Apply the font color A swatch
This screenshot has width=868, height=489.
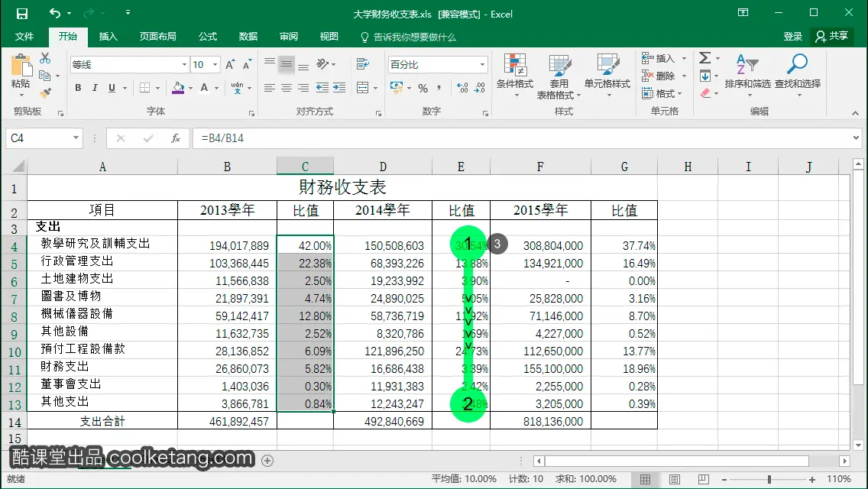[204, 88]
